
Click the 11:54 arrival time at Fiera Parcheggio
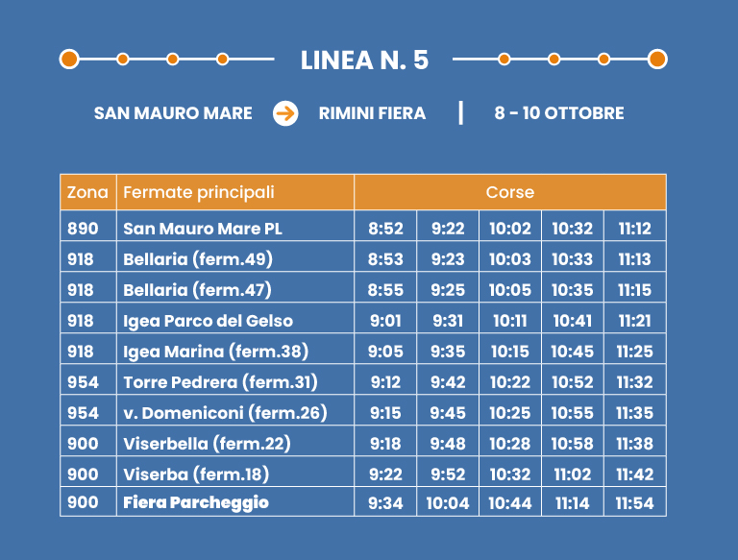(x=634, y=502)
